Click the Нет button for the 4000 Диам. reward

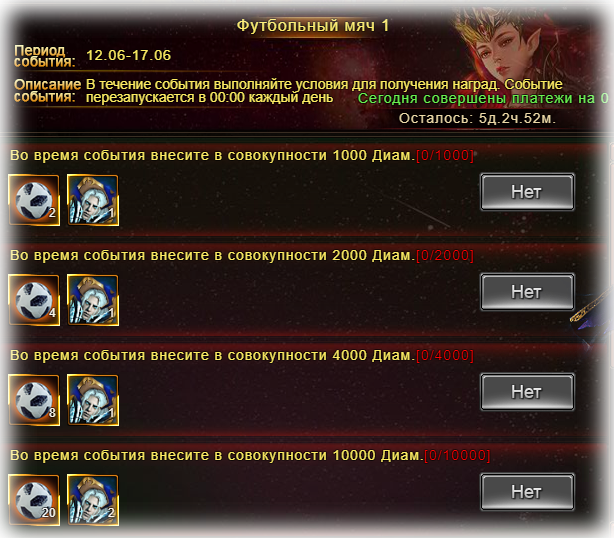click(527, 392)
